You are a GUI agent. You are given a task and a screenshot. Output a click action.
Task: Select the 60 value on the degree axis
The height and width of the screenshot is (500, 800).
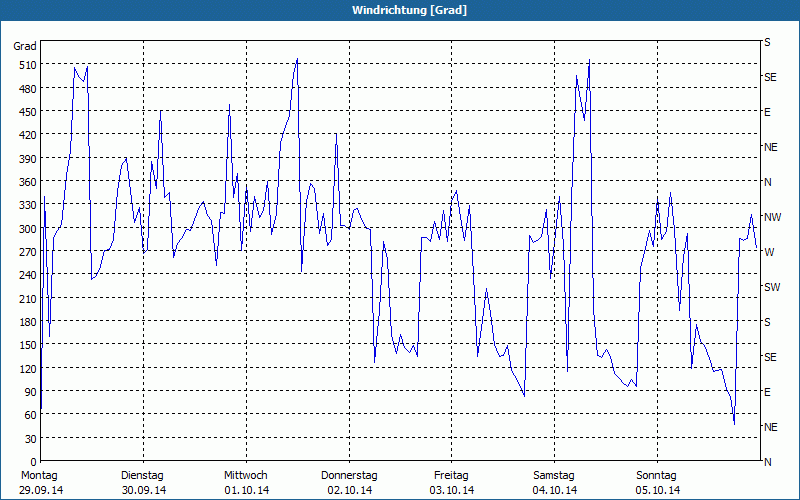click(31, 415)
